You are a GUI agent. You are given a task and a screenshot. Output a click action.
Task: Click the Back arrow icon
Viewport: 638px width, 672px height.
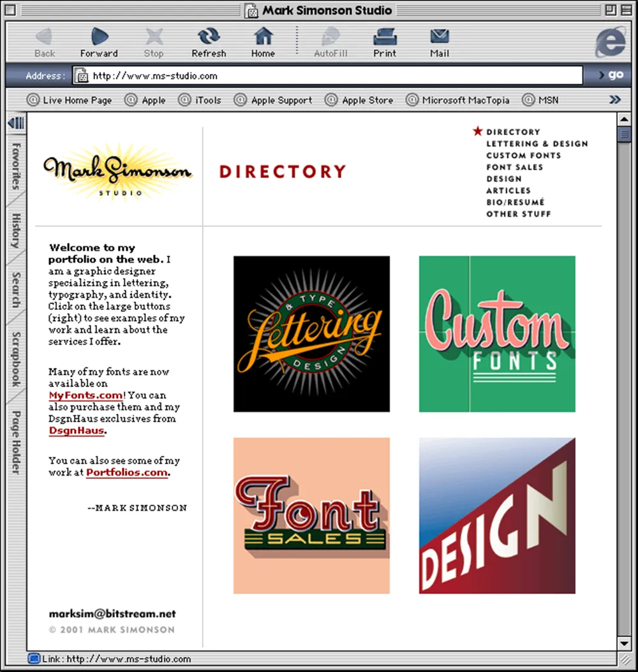45,36
